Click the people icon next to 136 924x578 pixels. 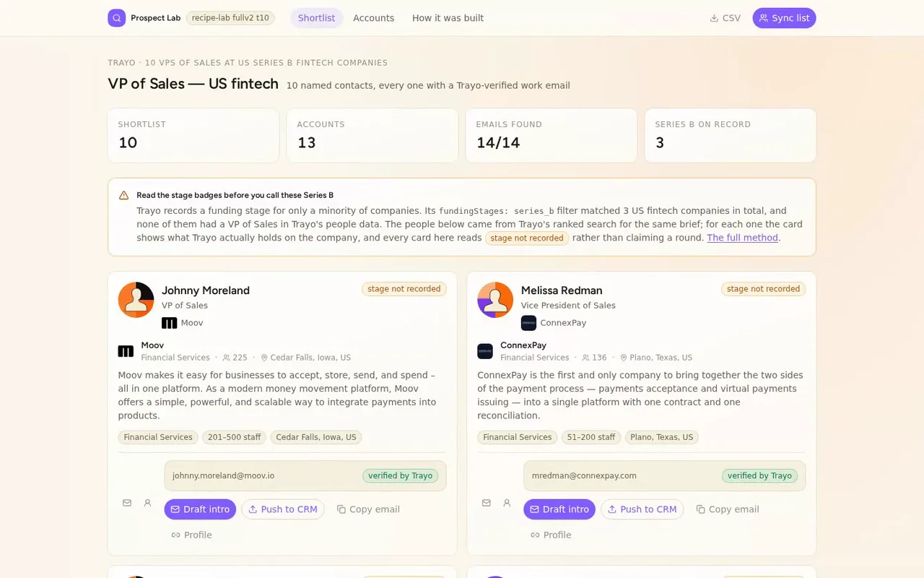click(x=585, y=358)
